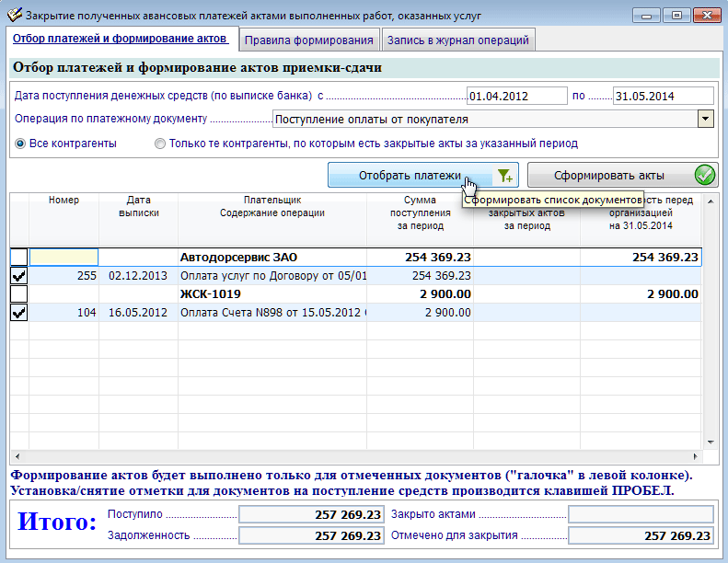This screenshot has width=728, height=563.
Task: Minimize the window
Action: pyautogui.click(x=646, y=16)
